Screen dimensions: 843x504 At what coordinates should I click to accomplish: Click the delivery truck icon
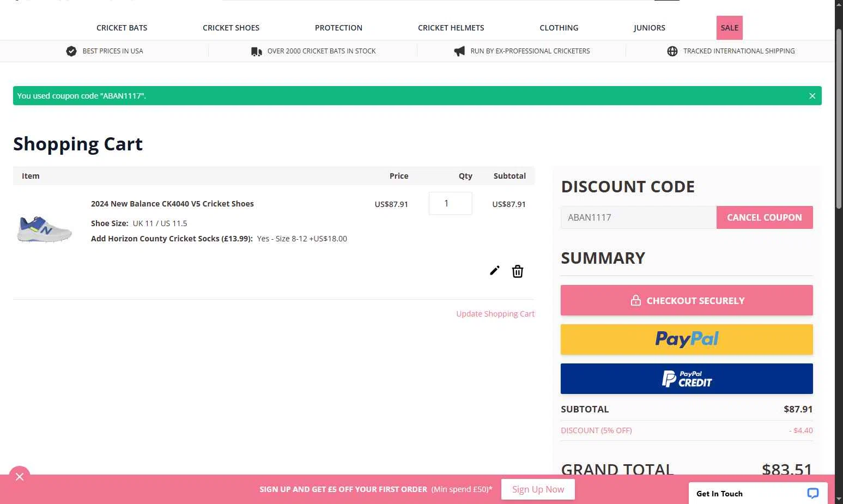[x=256, y=51]
